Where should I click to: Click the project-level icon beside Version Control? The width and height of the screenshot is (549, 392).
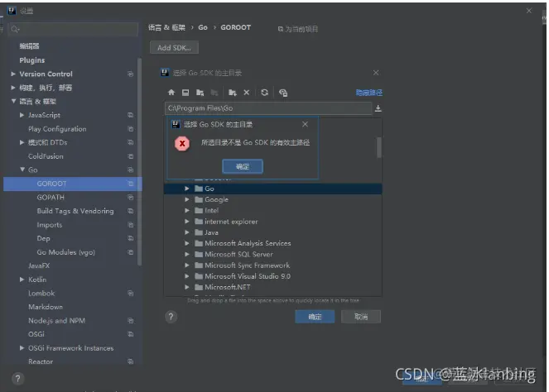pos(131,74)
